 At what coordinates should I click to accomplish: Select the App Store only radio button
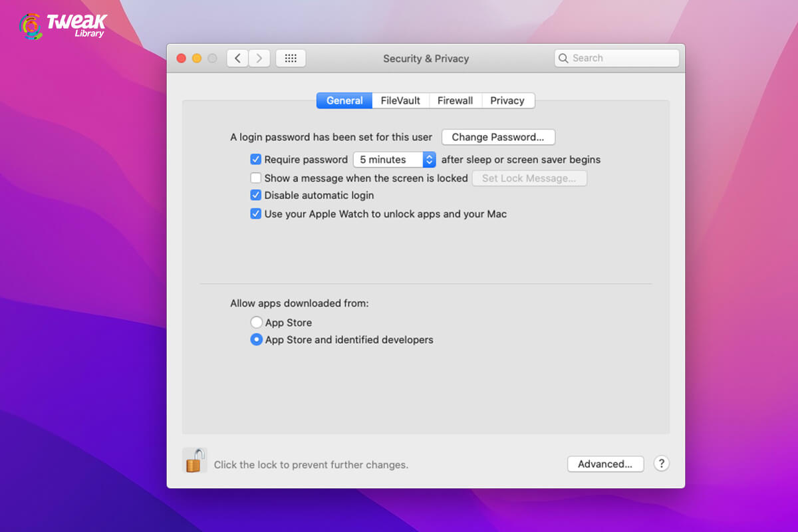[x=256, y=322]
